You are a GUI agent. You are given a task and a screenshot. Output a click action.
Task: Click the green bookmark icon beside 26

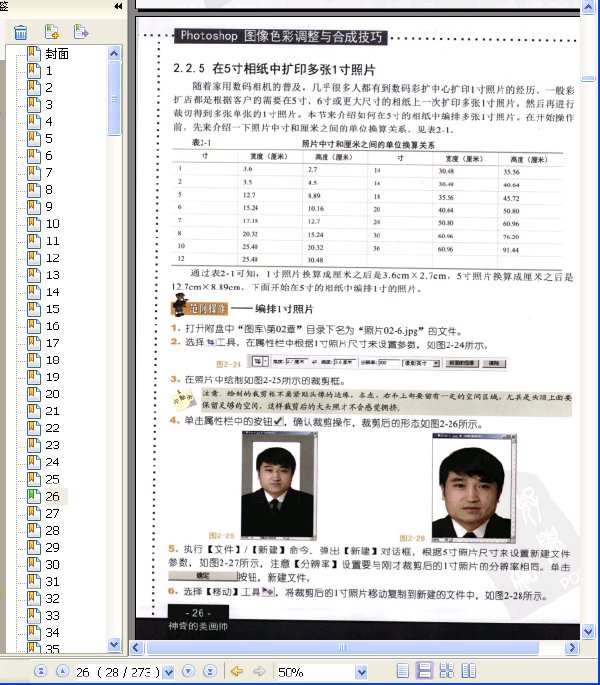pos(34,496)
